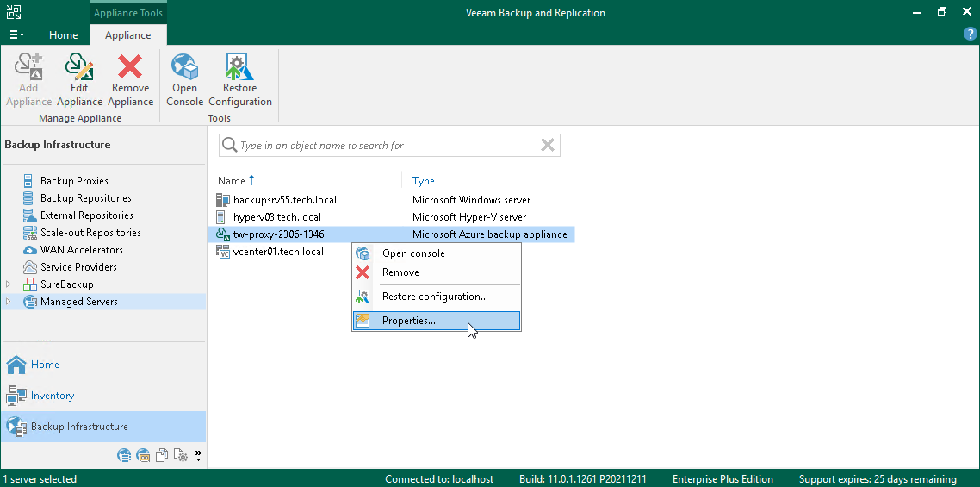Click the WAN Accelerators icon
980x487 pixels.
click(x=29, y=250)
